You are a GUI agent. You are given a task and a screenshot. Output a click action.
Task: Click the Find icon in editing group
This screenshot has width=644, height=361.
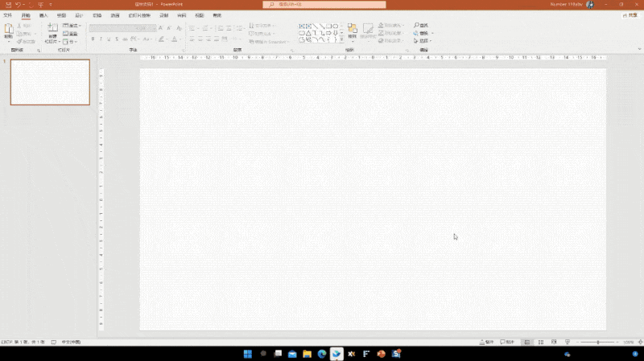coord(422,26)
